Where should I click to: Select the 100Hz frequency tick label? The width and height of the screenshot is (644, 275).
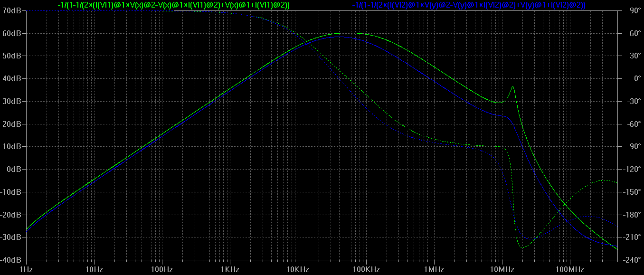(x=162, y=269)
